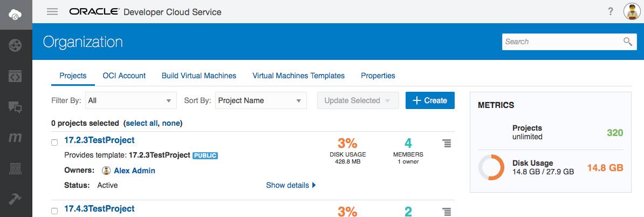Open the user avatar menu
Image resolution: width=644 pixels, height=217 pixels.
pyautogui.click(x=632, y=11)
